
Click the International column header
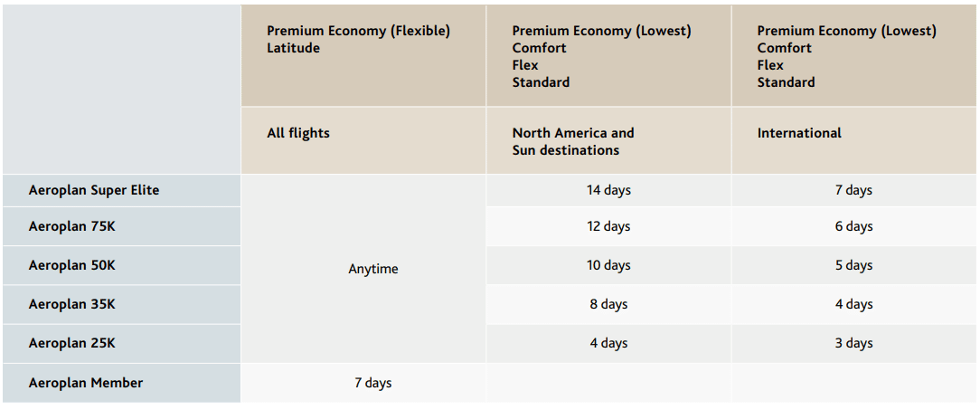point(799,133)
